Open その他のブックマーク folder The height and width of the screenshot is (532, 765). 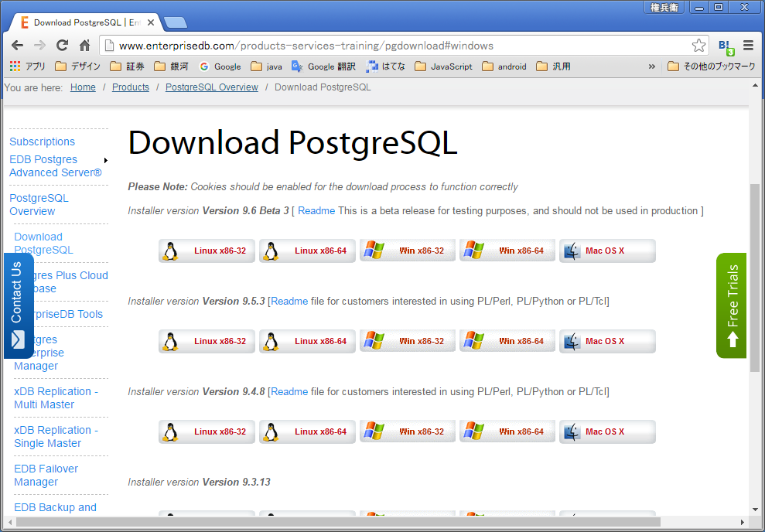click(712, 66)
